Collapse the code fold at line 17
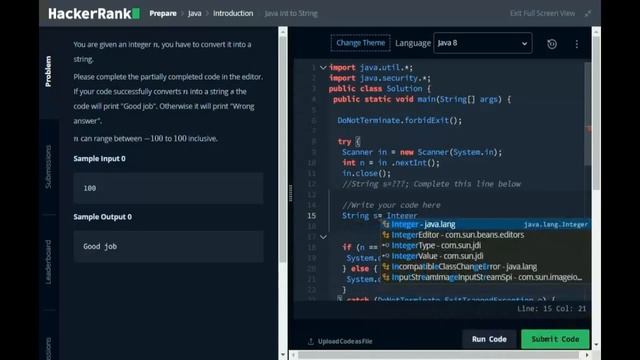 tap(323, 237)
